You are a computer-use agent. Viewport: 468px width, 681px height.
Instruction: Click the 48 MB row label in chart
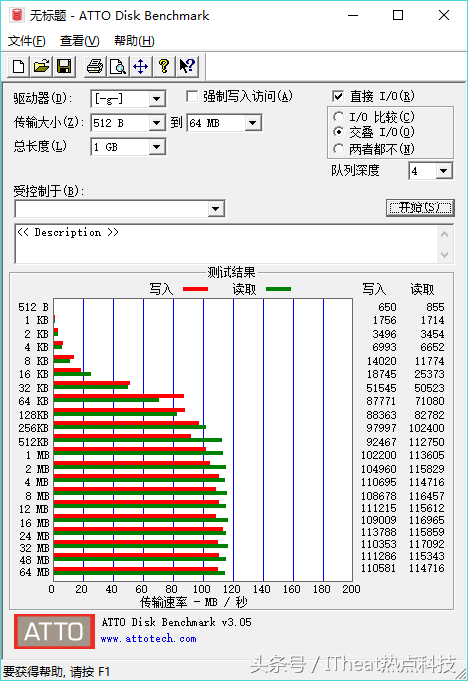34,560
